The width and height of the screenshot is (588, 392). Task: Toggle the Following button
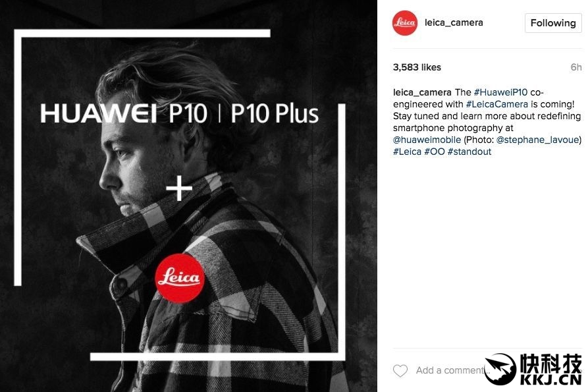coord(553,23)
